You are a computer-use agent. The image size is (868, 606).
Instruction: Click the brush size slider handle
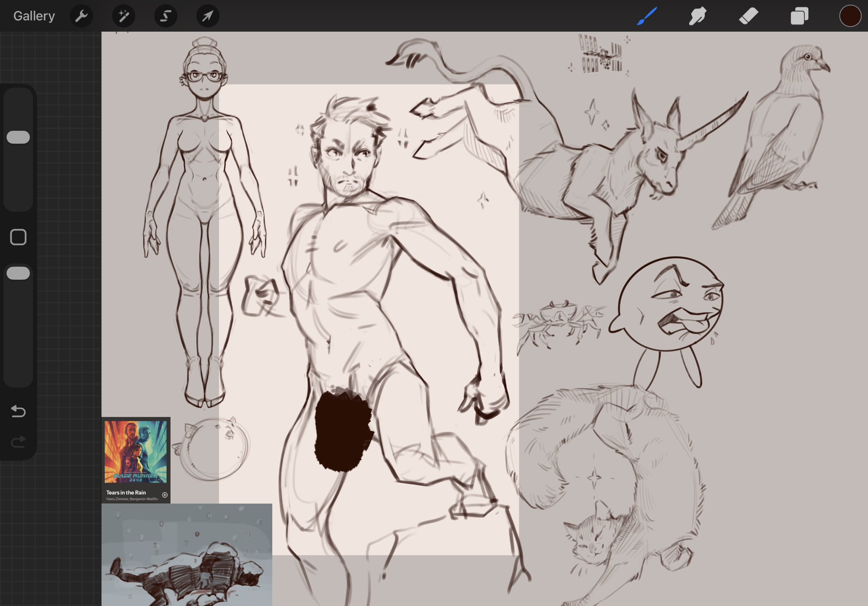pos(18,137)
